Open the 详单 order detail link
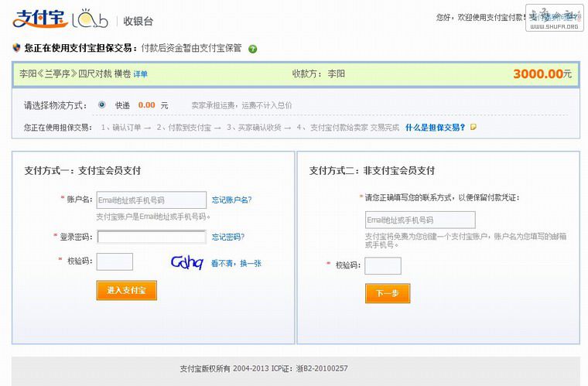Image resolution: width=588 pixels, height=386 pixels. 140,74
